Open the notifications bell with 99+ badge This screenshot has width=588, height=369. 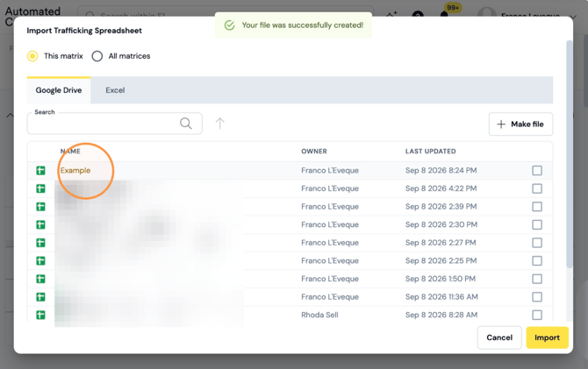pos(444,15)
